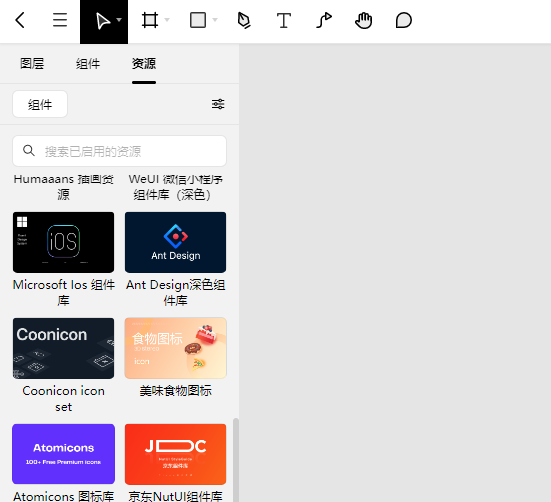Switch to the 组件 tab
The image size is (551, 502).
click(88, 64)
